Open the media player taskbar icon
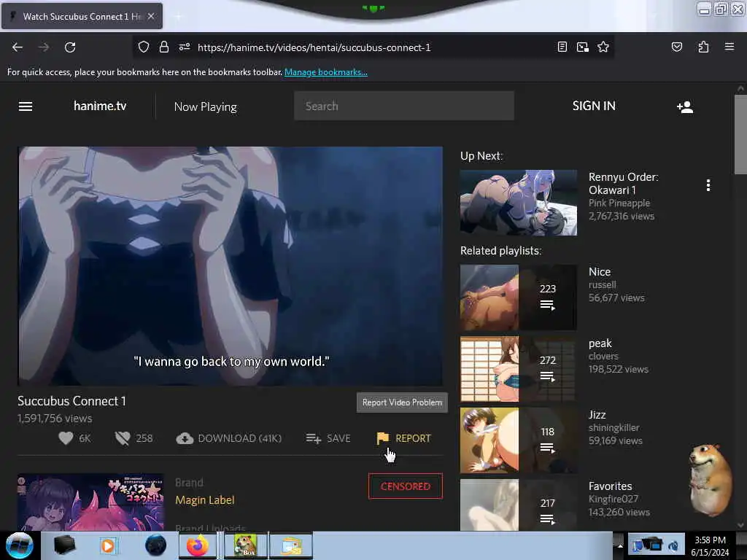The image size is (747, 560). click(108, 545)
